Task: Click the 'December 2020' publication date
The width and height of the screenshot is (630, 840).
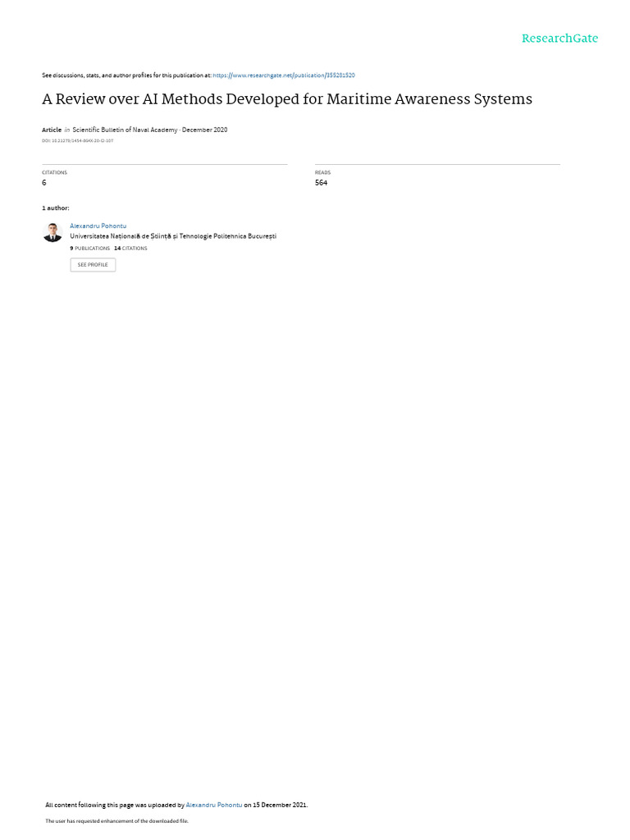Action: point(204,130)
